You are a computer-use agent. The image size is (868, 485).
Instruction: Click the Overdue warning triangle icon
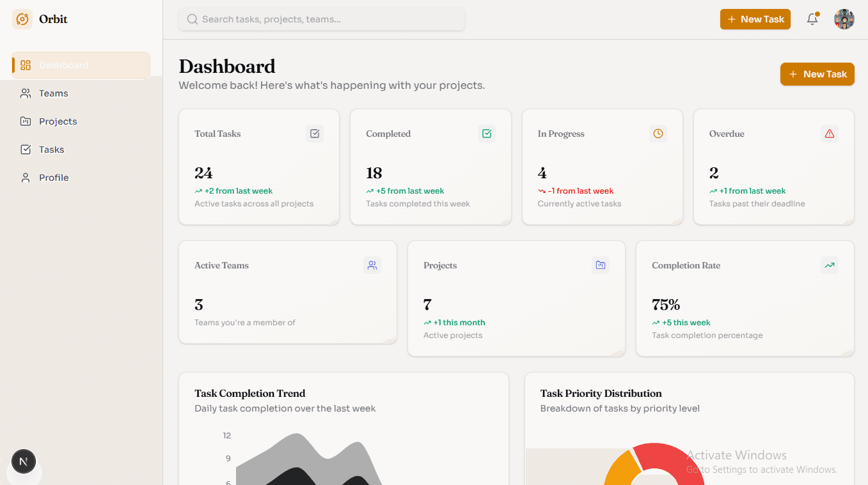coord(830,134)
